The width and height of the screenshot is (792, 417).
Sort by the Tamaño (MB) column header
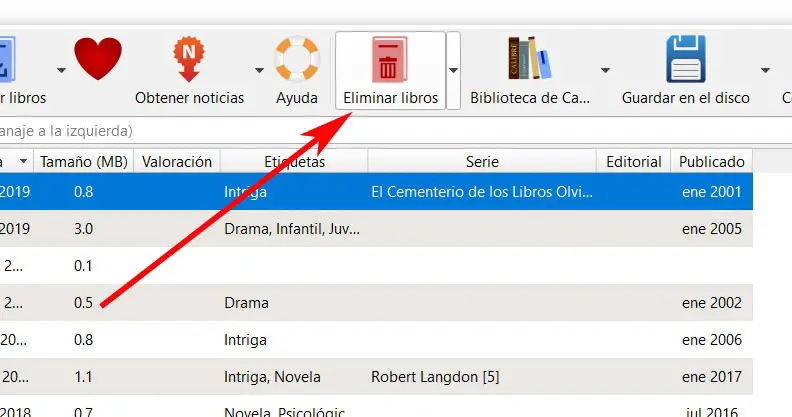coord(84,161)
